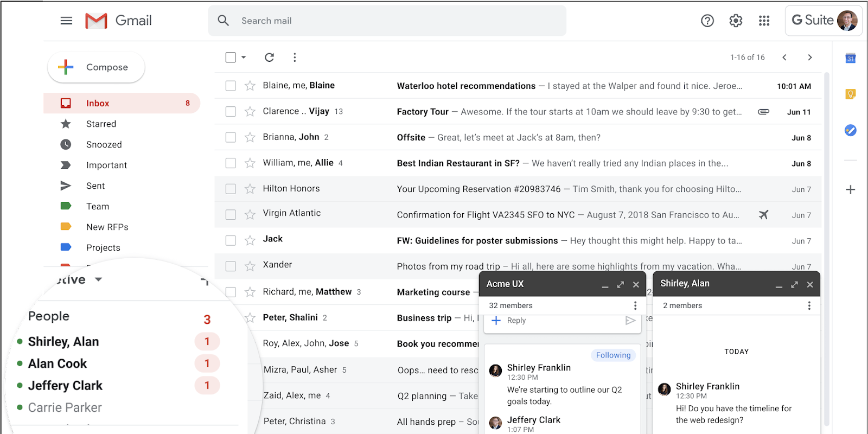This screenshot has height=434, width=868.
Task: Refresh the inbox message list
Action: (269, 58)
